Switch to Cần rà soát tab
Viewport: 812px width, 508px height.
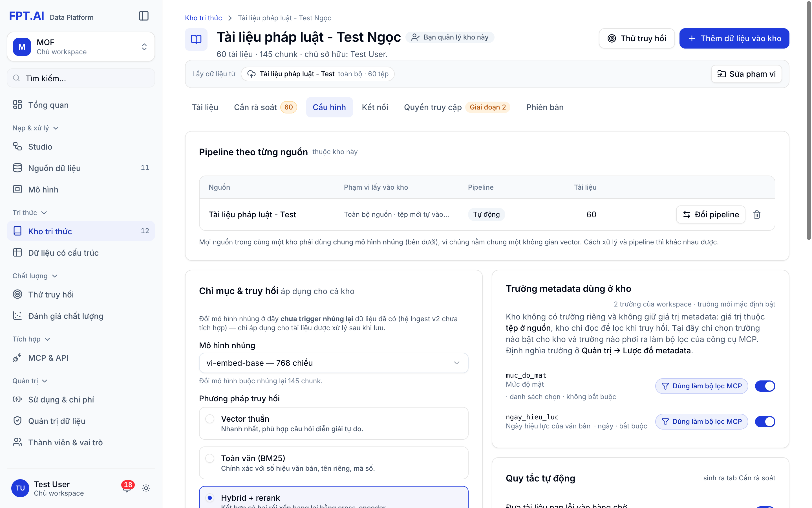pyautogui.click(x=265, y=107)
